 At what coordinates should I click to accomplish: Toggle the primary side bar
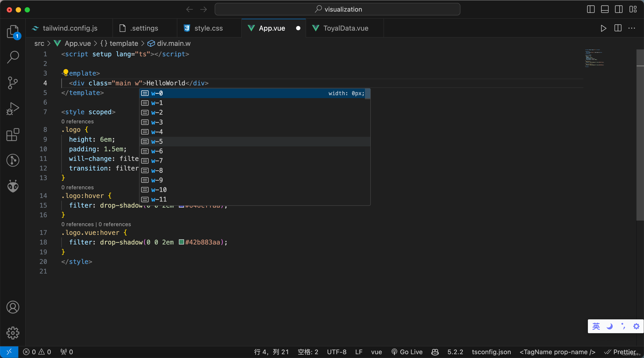(x=591, y=9)
